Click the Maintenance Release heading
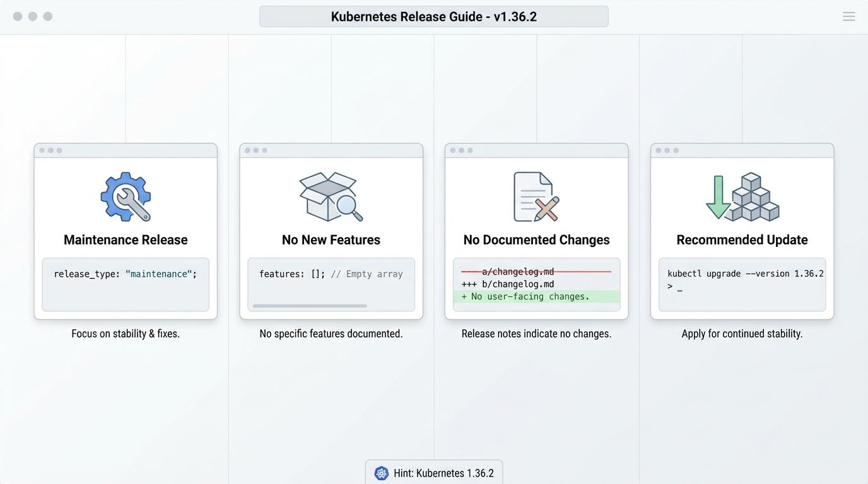Screen dimensions: 868x484 click(x=126, y=239)
